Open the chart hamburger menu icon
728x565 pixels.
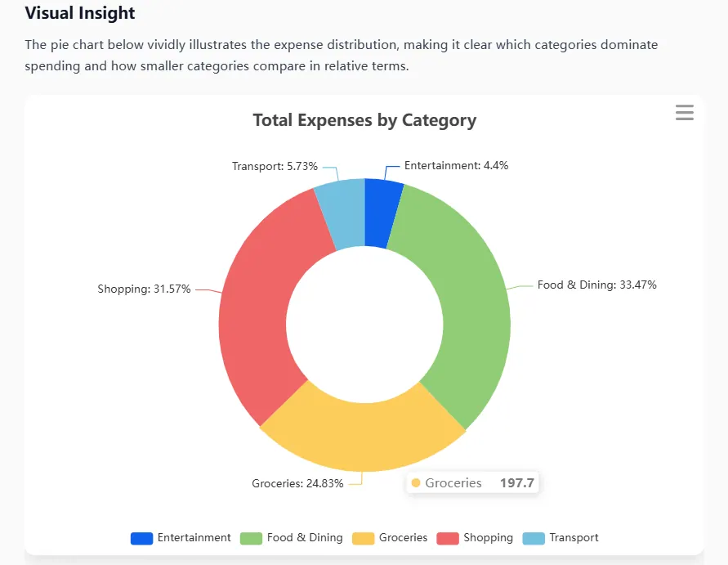point(685,113)
